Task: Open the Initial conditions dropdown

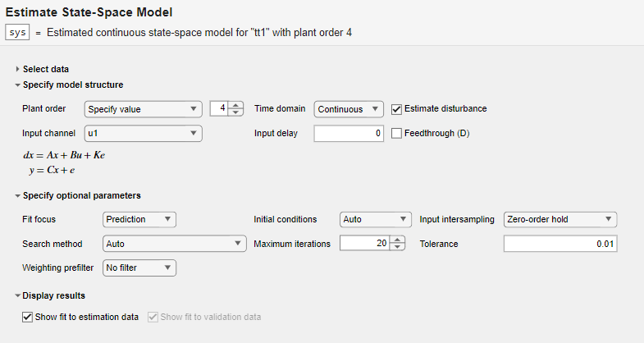Action: tap(375, 219)
